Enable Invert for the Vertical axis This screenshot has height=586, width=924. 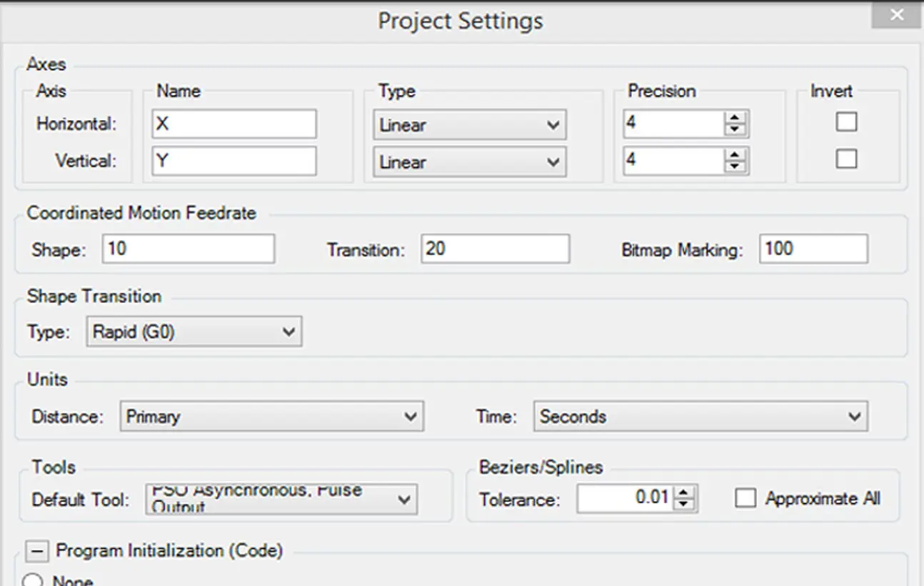click(846, 159)
